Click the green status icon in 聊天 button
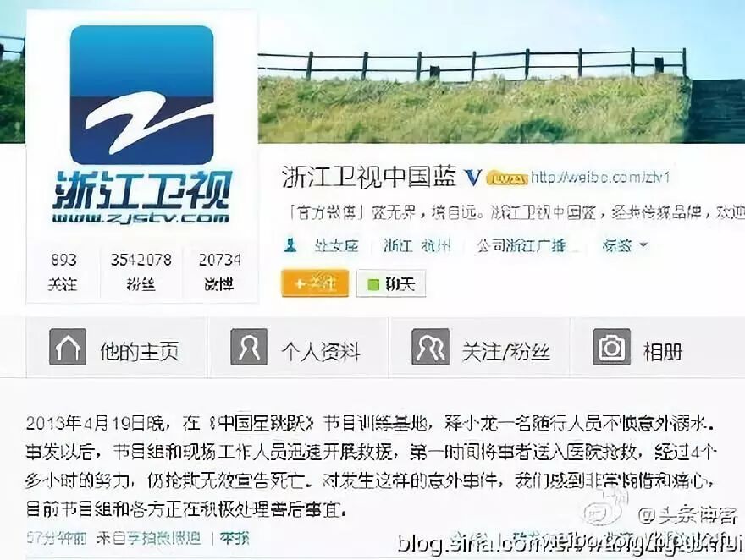745x560 pixels. pos(373,283)
